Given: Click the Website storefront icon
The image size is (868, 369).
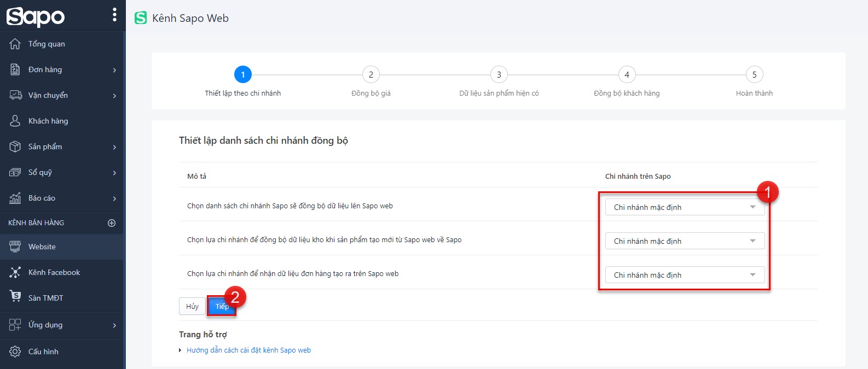Looking at the screenshot, I should (15, 247).
